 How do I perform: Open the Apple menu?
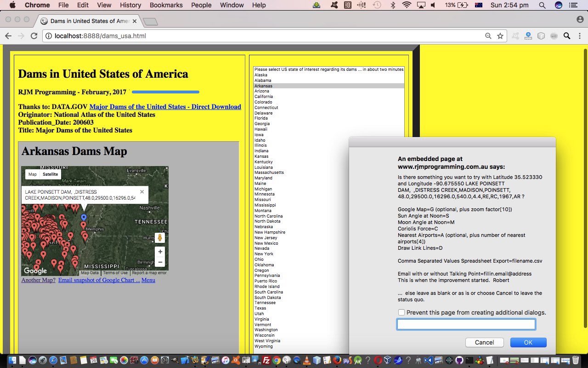[12, 5]
